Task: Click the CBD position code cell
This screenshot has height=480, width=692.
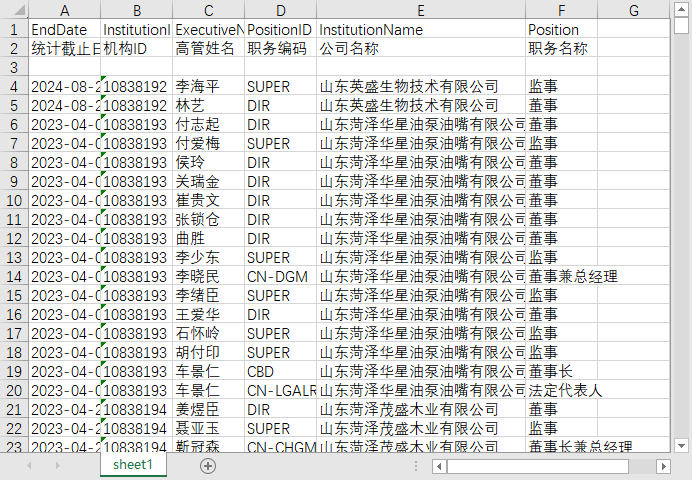Action: [280, 371]
